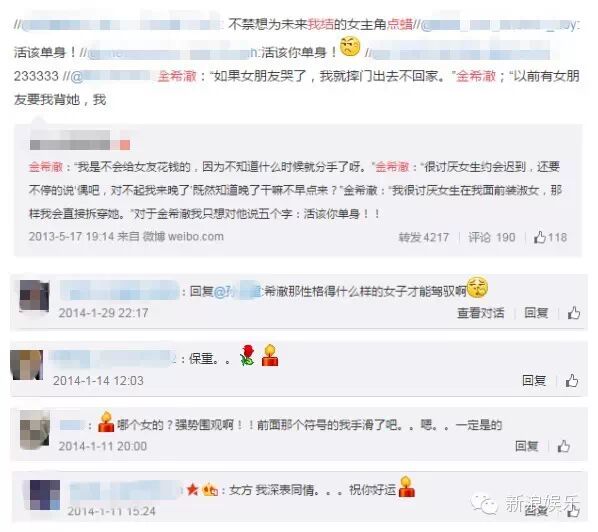Viewport: 598px width, 532px height.
Task: Open 查看对话 on the 2014-1-29 comment
Action: point(481,313)
